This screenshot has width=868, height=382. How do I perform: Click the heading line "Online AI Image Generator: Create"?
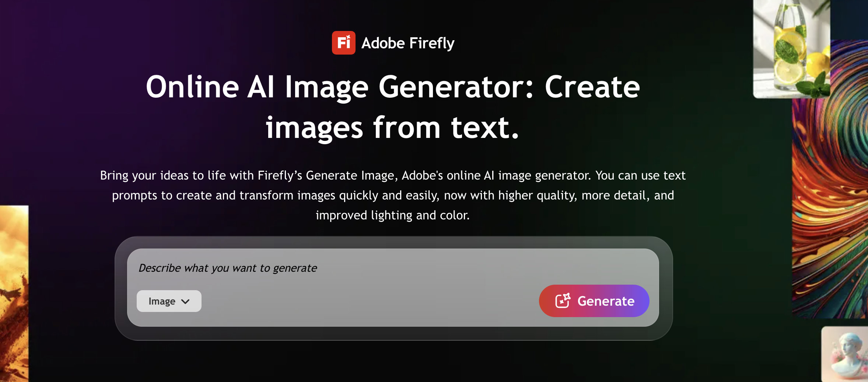click(393, 87)
